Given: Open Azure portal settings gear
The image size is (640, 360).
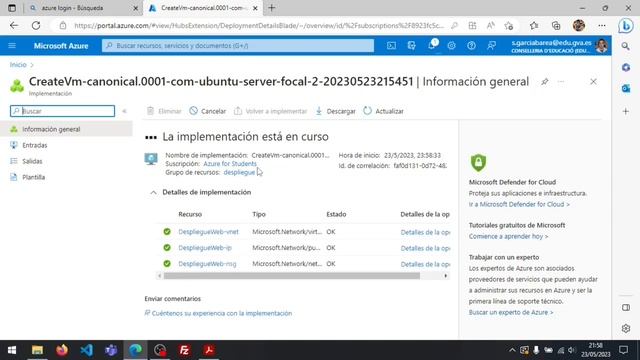Looking at the screenshot, I should click(451, 46).
